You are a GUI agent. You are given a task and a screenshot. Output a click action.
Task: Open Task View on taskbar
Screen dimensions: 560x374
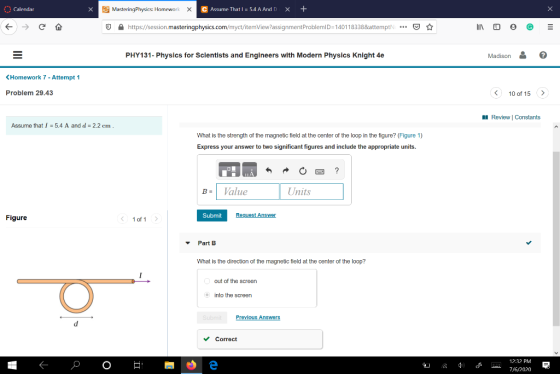(138, 365)
